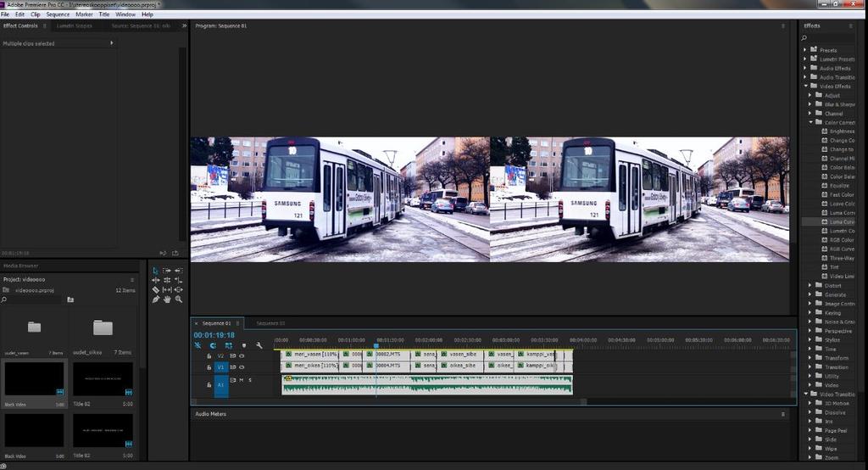
Task: Switch to the second sequence tab
Action: 270,323
